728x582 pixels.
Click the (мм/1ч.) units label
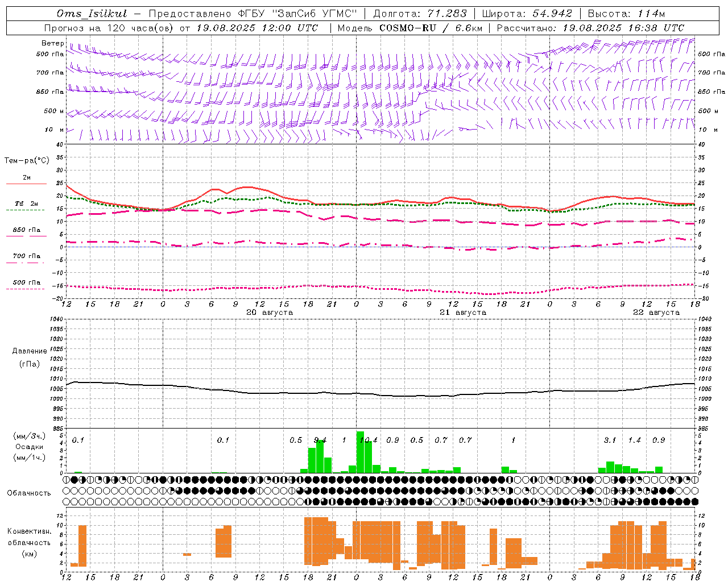pos(29,458)
